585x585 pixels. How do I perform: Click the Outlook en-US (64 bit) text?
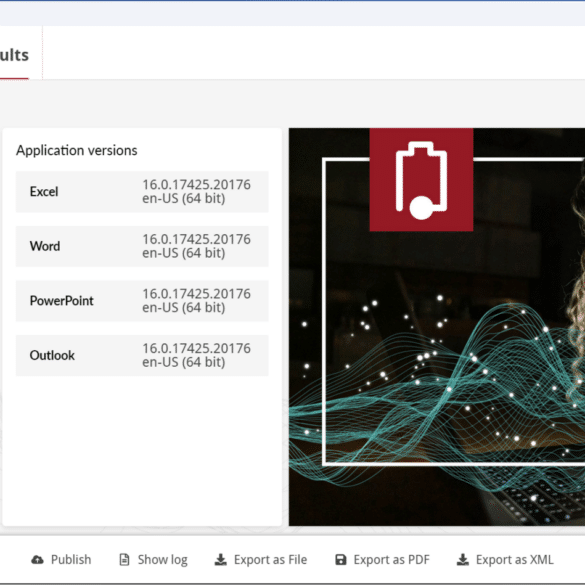pos(184,362)
